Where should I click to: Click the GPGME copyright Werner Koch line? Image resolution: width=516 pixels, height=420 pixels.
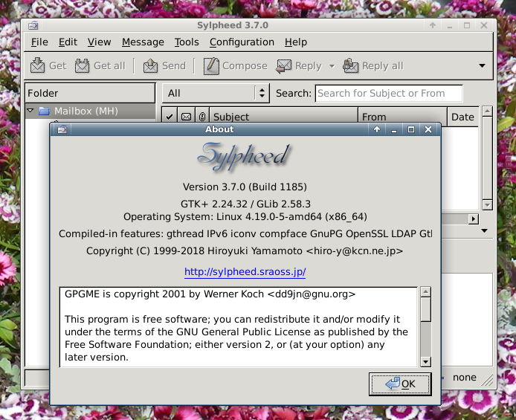tap(210, 294)
